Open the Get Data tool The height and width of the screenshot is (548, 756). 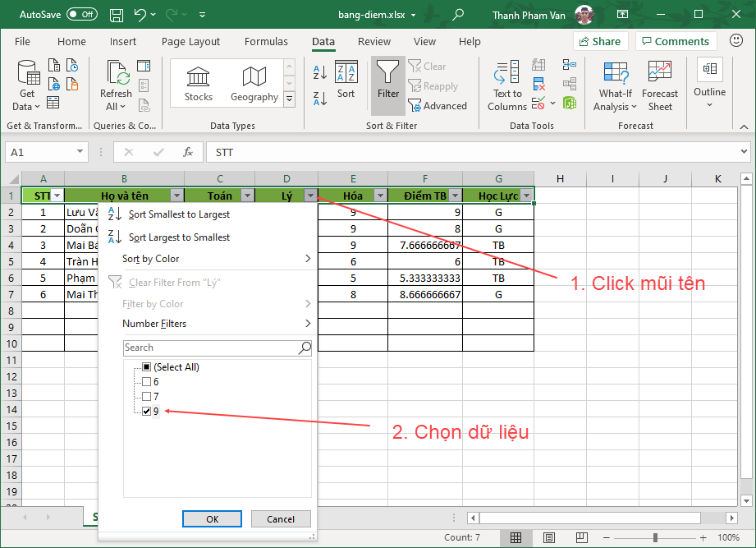[26, 85]
